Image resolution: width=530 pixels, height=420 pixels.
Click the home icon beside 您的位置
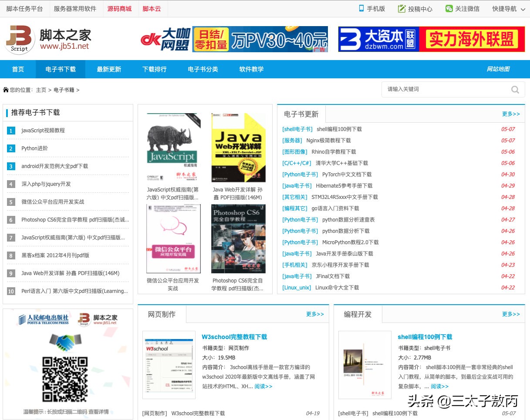[x=6, y=90]
